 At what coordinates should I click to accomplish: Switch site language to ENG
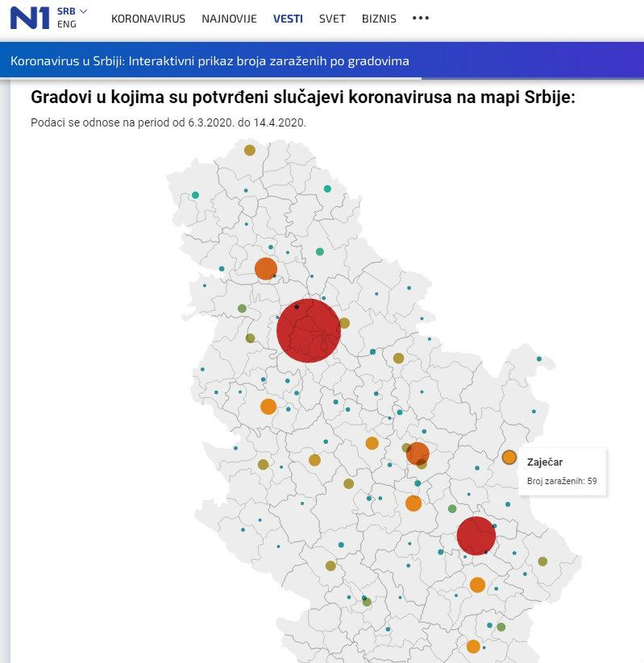(x=67, y=24)
